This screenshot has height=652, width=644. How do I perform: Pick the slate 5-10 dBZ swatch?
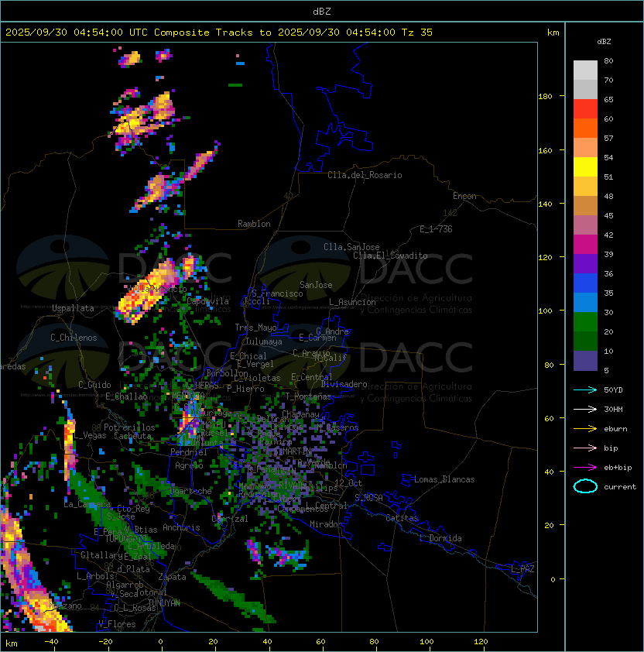[x=585, y=361]
